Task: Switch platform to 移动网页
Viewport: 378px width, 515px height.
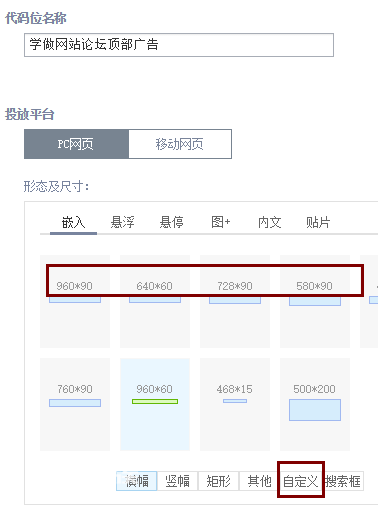Action: tap(180, 144)
